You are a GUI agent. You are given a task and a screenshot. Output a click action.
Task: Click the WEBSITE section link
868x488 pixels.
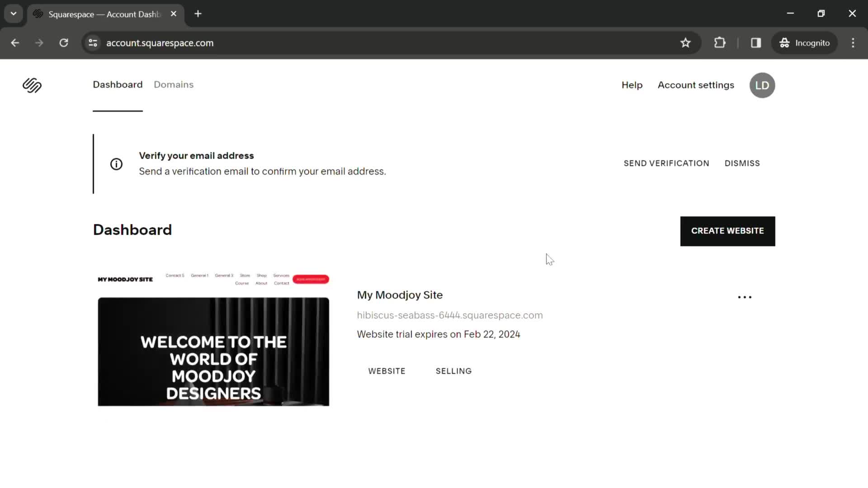coord(387,371)
